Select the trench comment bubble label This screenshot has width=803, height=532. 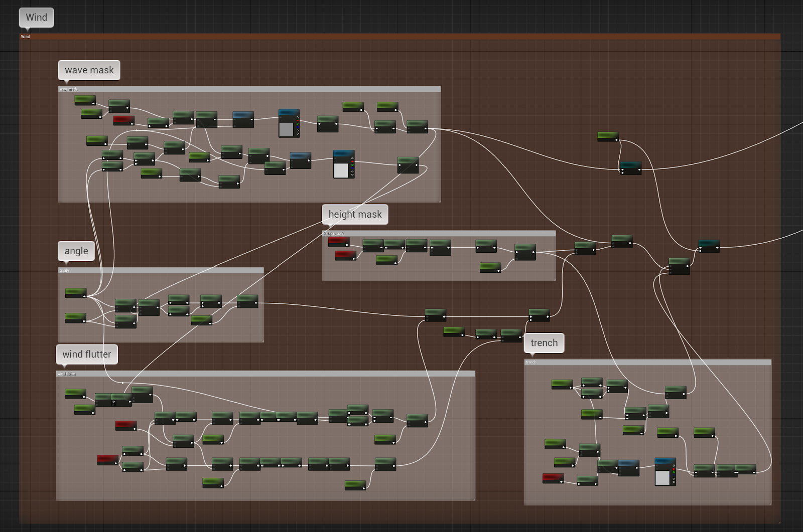(x=544, y=343)
